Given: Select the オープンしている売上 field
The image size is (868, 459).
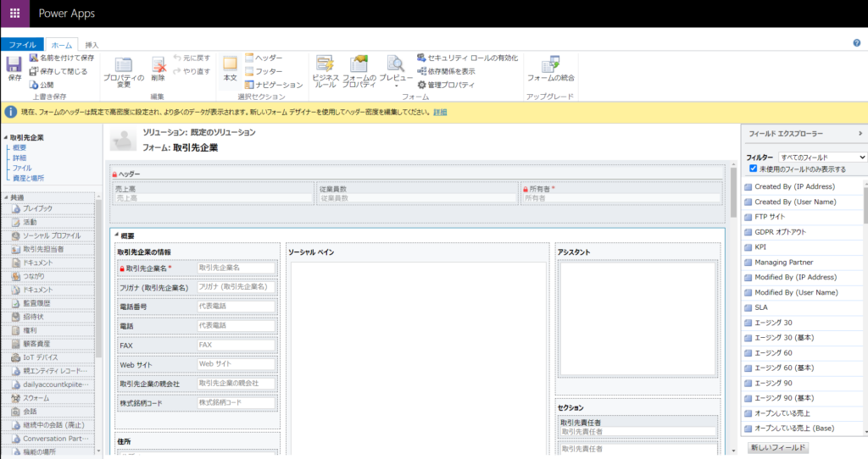Looking at the screenshot, I should [803, 413].
